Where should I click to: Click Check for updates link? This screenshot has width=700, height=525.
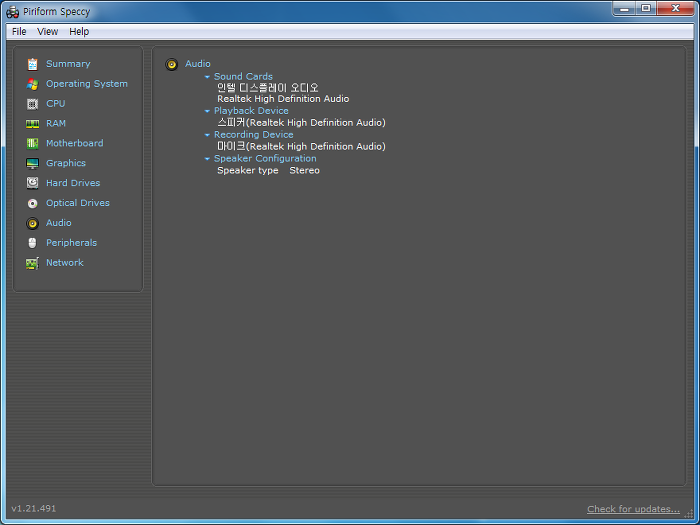(633, 509)
